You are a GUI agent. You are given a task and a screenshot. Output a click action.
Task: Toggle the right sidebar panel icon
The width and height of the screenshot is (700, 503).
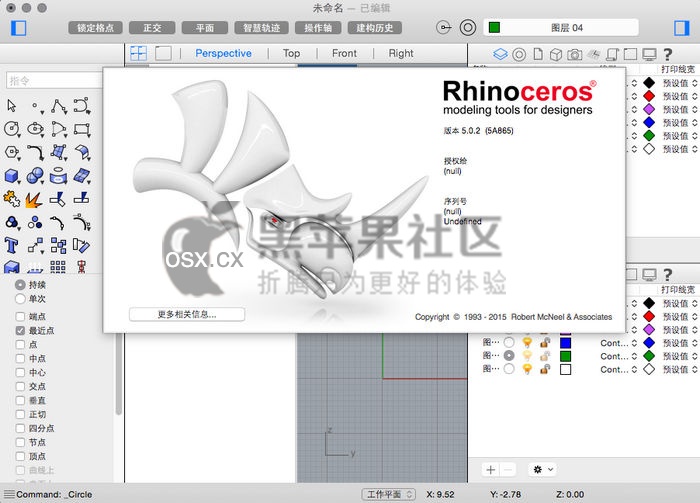pyautogui.click(x=682, y=28)
